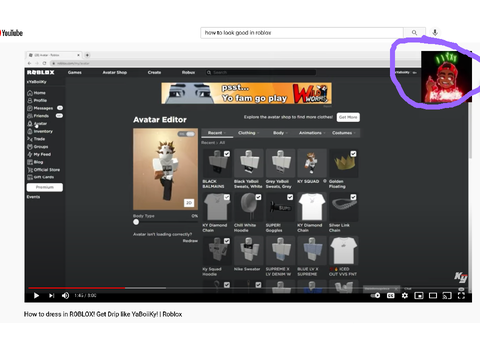The image size is (480, 360).
Task: Click the YouTube search input field
Action: coord(302,33)
